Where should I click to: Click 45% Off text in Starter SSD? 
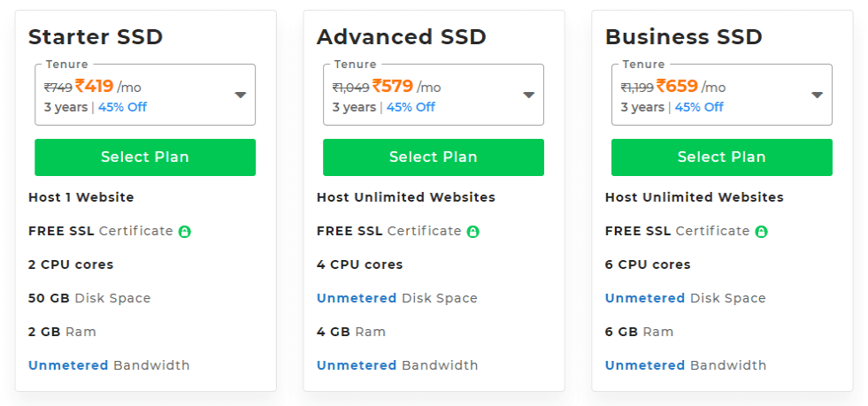pyautogui.click(x=122, y=107)
